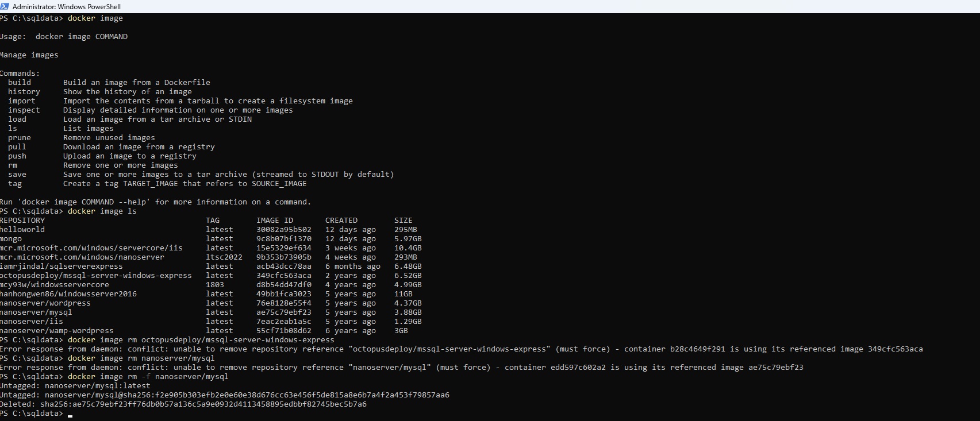
Task: Click the '1803' tag value
Action: click(x=215, y=285)
